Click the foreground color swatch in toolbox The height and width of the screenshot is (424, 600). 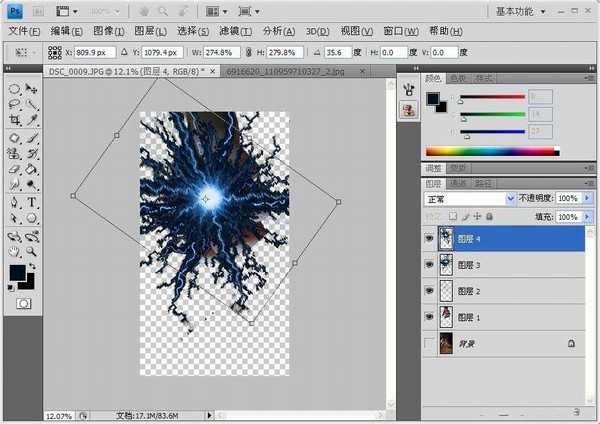pyautogui.click(x=18, y=272)
